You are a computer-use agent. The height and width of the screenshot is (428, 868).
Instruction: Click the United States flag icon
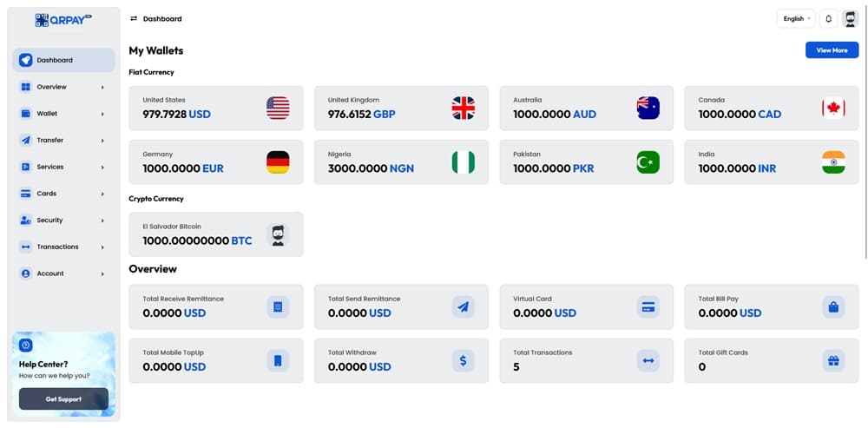click(x=278, y=109)
